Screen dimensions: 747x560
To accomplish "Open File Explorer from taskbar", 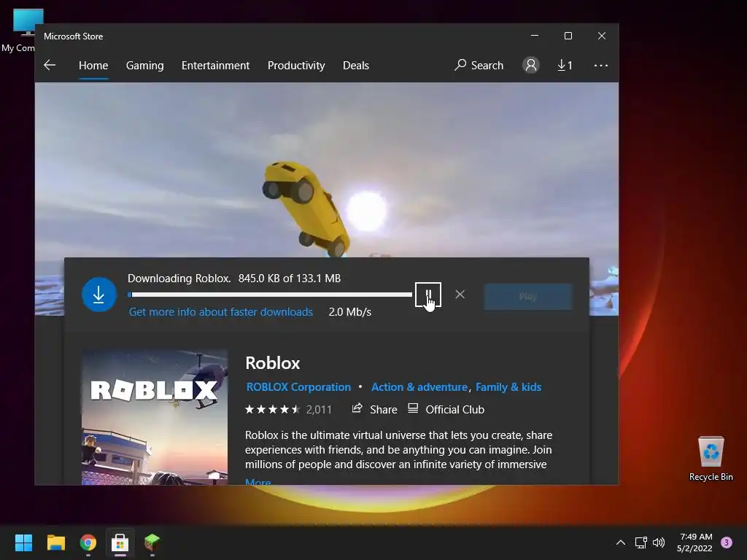I will point(55,542).
